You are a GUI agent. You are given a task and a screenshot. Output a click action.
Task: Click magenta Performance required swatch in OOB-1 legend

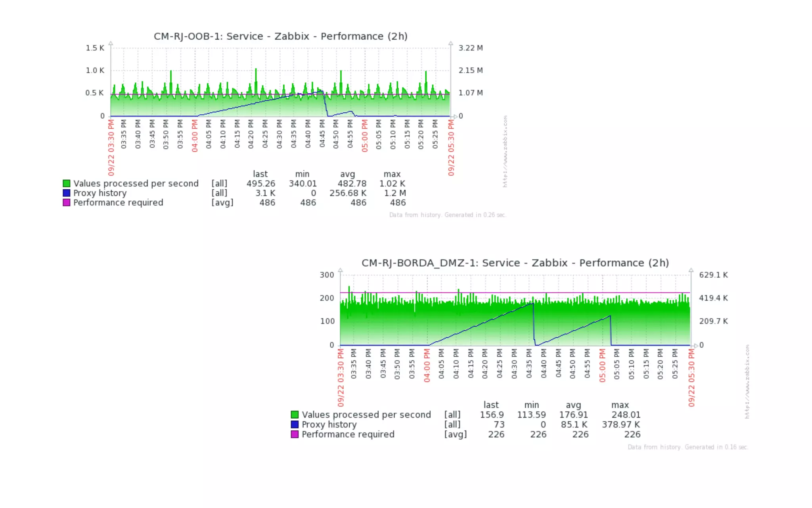coord(66,202)
